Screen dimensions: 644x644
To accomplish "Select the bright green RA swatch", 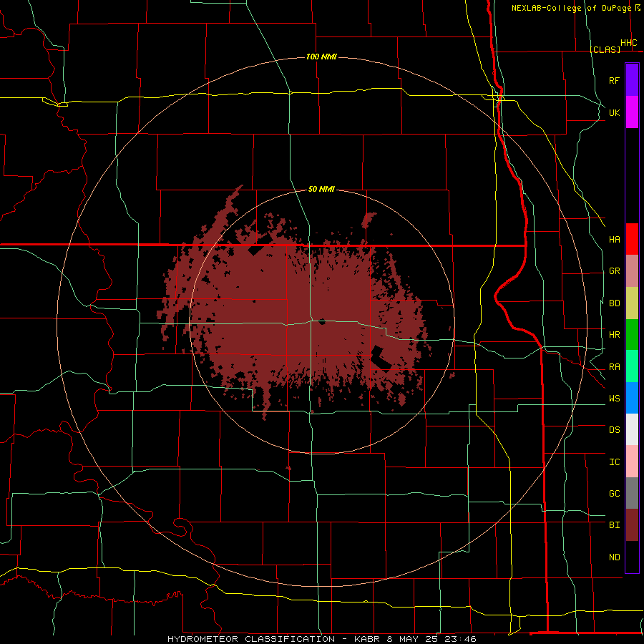I will click(x=632, y=366).
